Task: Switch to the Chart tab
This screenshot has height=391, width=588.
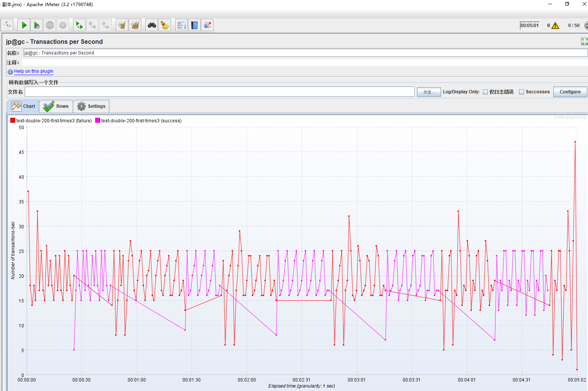Action: pos(23,106)
